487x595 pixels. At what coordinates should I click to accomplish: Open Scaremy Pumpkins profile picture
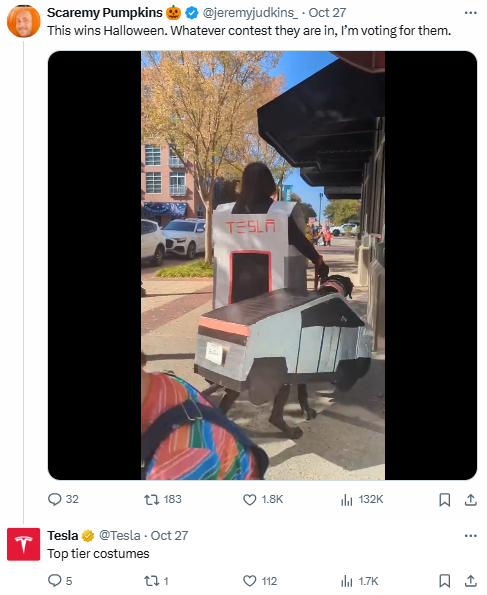coord(24,21)
